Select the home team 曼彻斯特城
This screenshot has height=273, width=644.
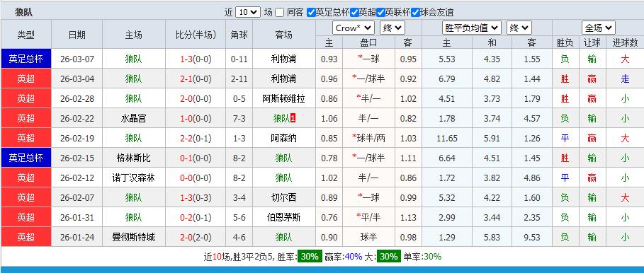point(133,237)
